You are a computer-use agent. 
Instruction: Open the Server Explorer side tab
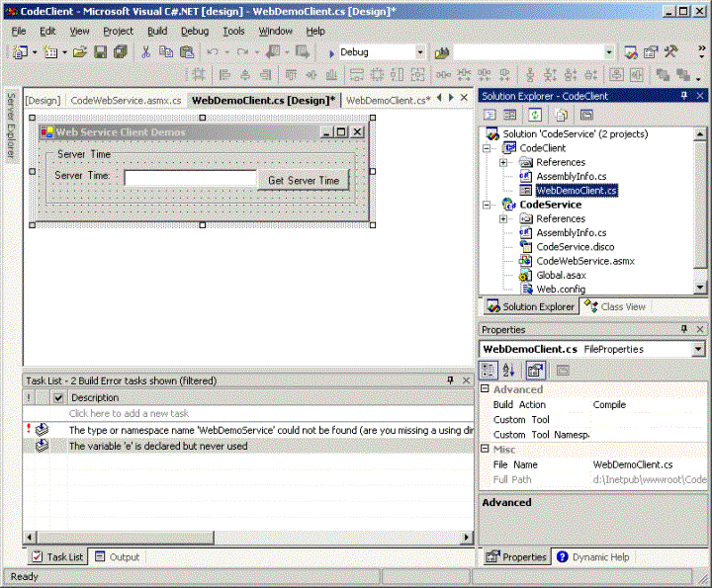(x=11, y=126)
